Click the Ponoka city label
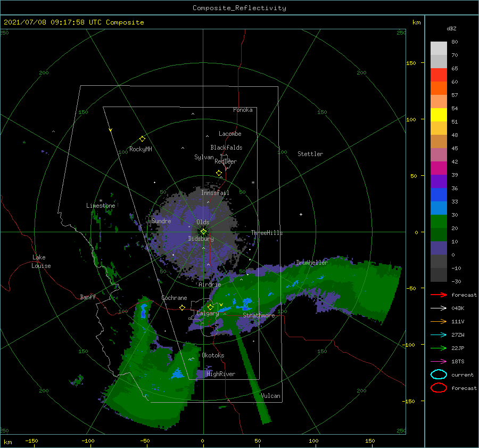Screen dimensions: 479x448 click(243, 110)
